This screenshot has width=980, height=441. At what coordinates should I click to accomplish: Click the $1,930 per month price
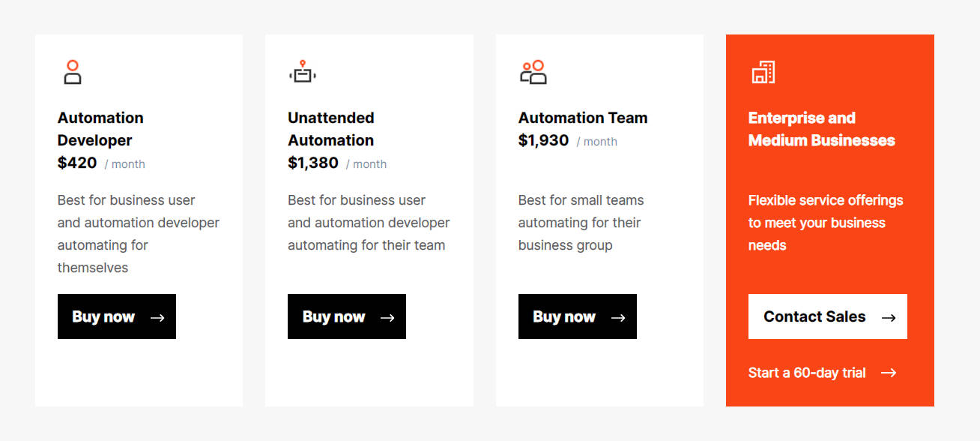(544, 140)
